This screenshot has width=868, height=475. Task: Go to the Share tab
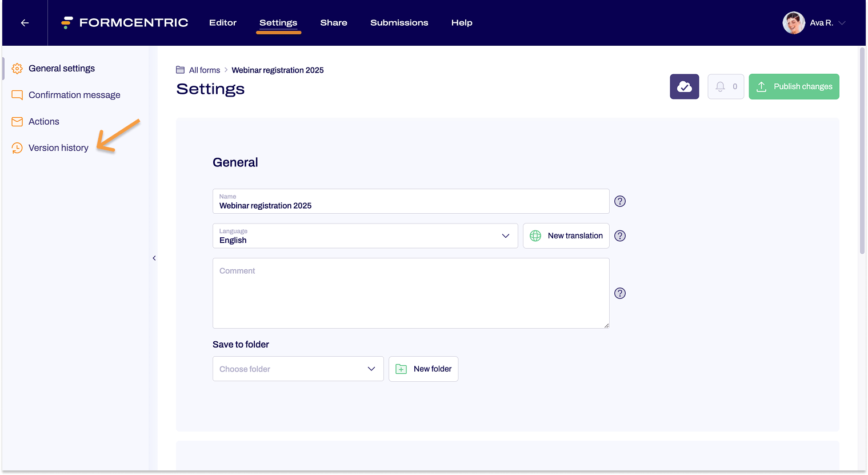[334, 23]
